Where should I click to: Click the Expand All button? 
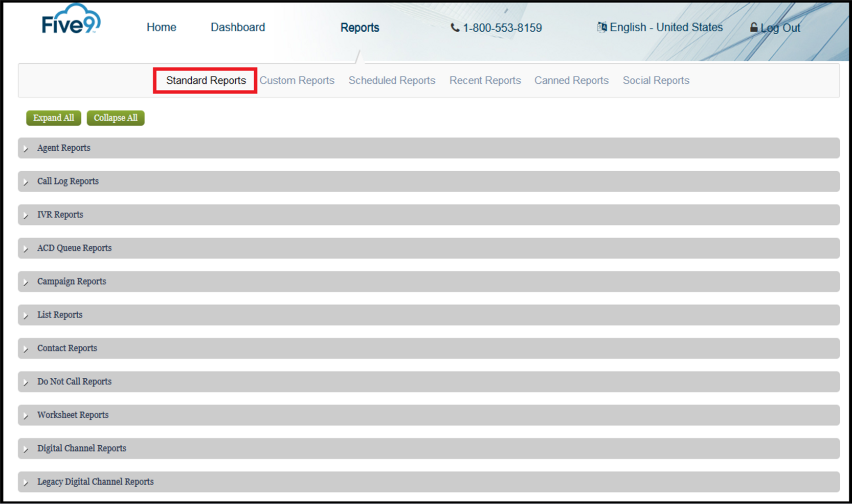tap(54, 118)
